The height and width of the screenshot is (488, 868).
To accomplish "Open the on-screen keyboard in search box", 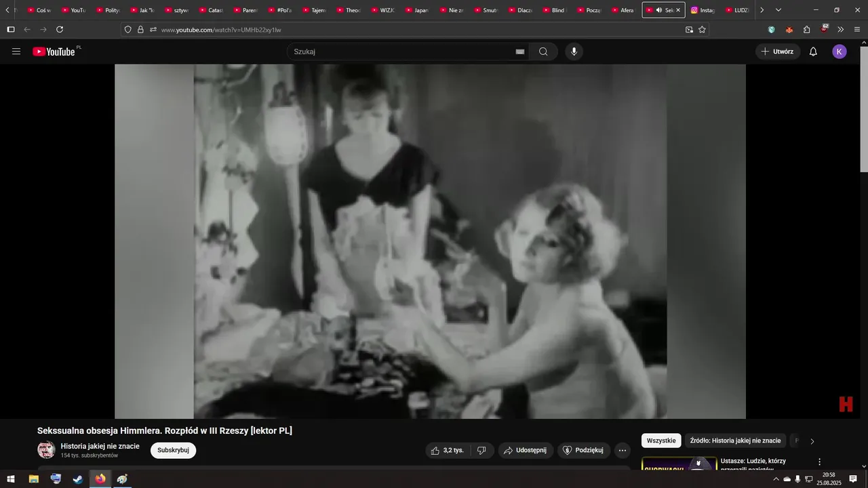I will (520, 52).
